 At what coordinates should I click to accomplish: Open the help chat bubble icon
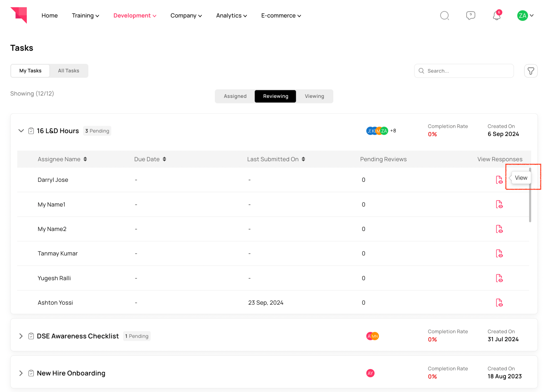470,16
